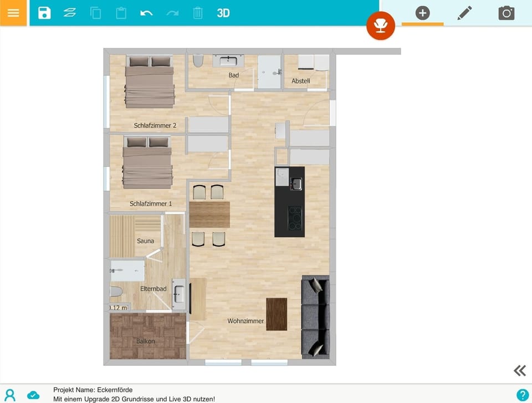Select the floor plan drawing tool

pyautogui.click(x=69, y=13)
